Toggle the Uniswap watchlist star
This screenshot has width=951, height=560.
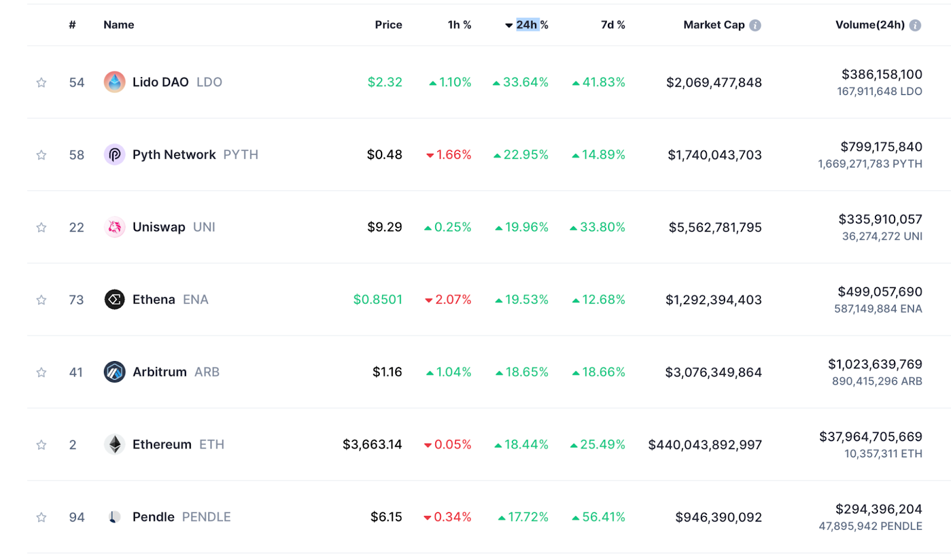click(x=41, y=227)
